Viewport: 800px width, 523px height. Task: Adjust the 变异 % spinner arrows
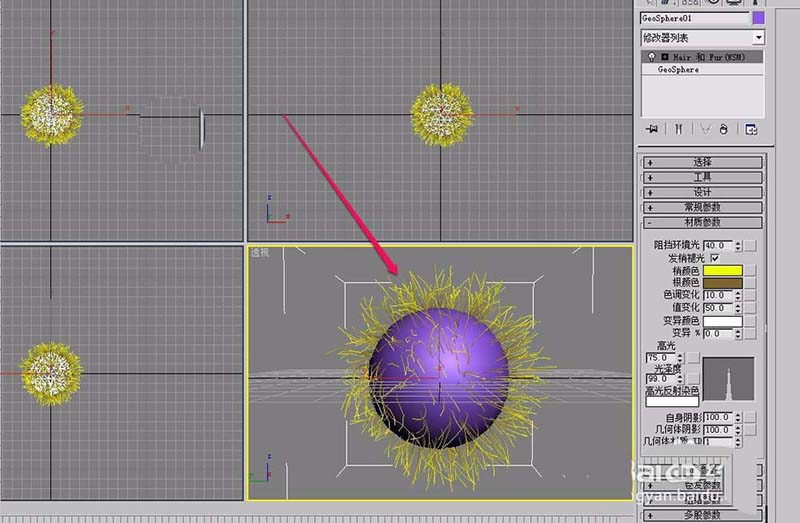tap(738, 334)
